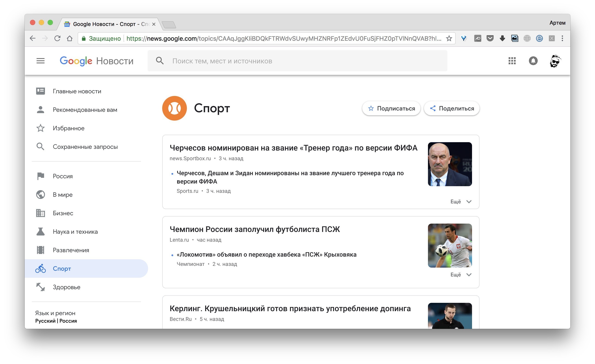The image size is (595, 364).
Task: Expand Ещё under Чемпион России story
Action: pyautogui.click(x=461, y=274)
